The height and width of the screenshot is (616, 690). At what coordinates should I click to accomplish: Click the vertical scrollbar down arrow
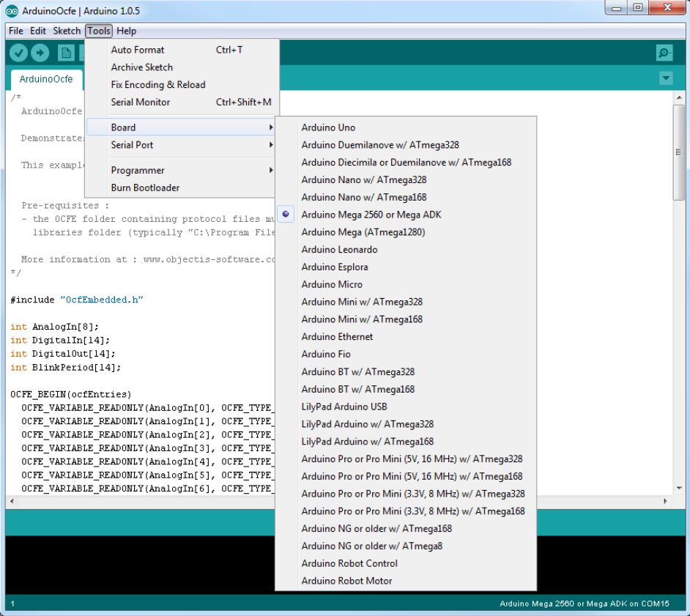pyautogui.click(x=679, y=488)
